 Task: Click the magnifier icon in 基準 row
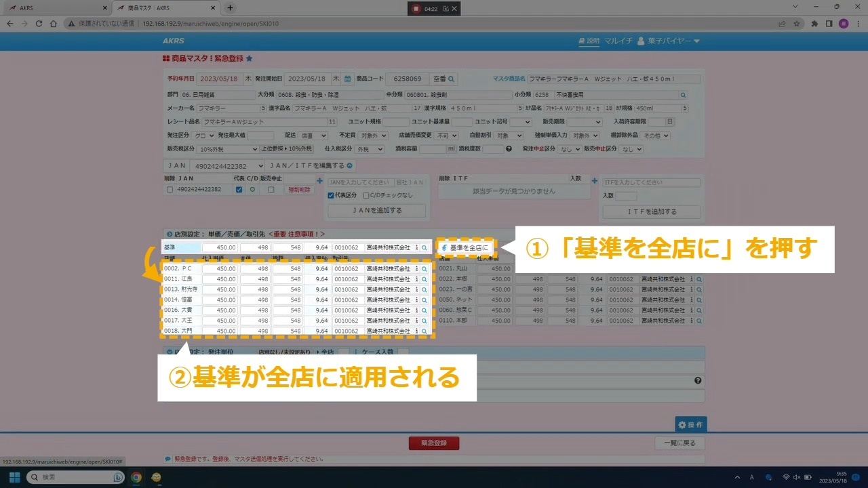425,248
